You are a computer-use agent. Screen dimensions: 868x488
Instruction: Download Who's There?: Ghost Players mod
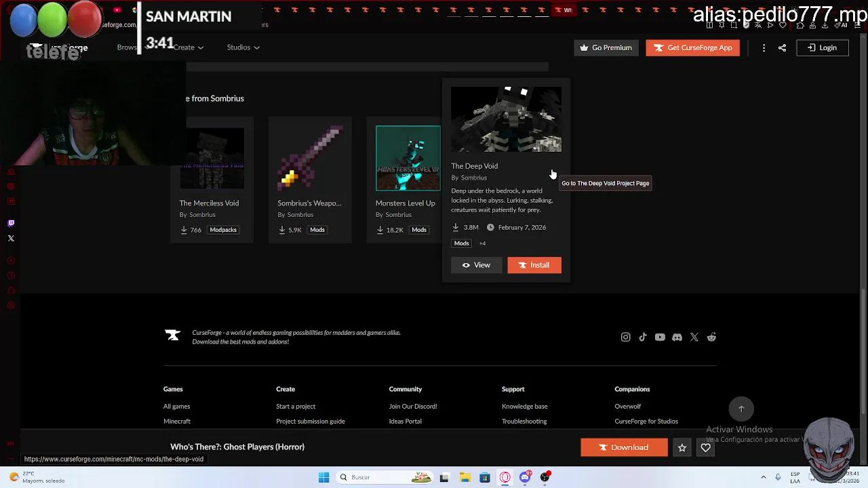click(624, 447)
